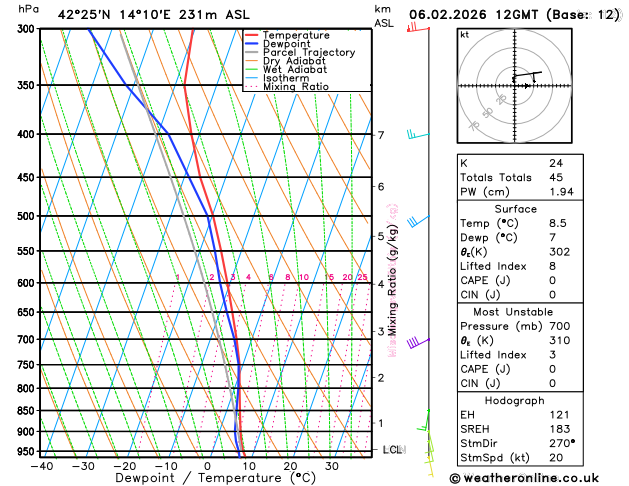The image size is (629, 486).
Task: Click the 'kt' unit label in hodograph
Action: tap(465, 35)
